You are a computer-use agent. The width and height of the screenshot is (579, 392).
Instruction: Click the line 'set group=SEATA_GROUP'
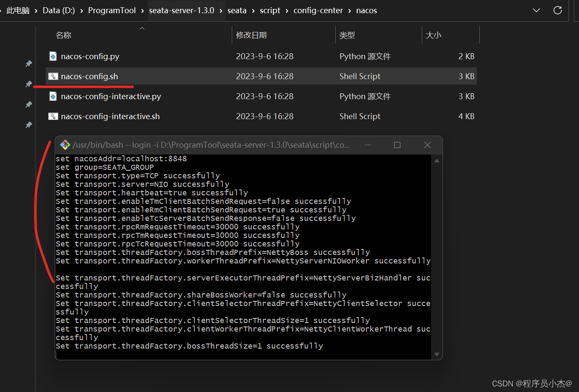click(x=105, y=167)
